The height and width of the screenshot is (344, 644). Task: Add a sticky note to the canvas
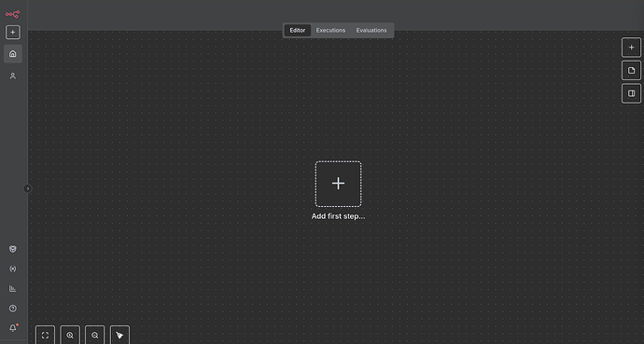click(x=631, y=71)
